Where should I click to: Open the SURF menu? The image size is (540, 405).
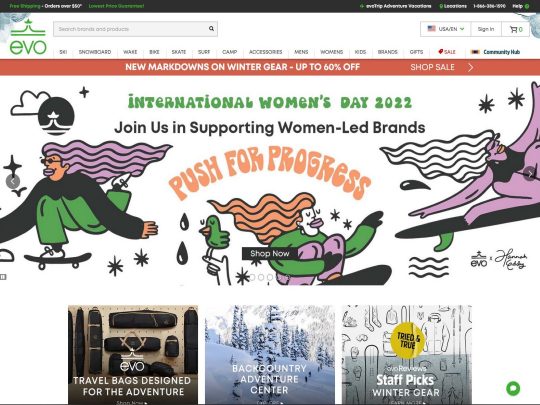coord(204,52)
